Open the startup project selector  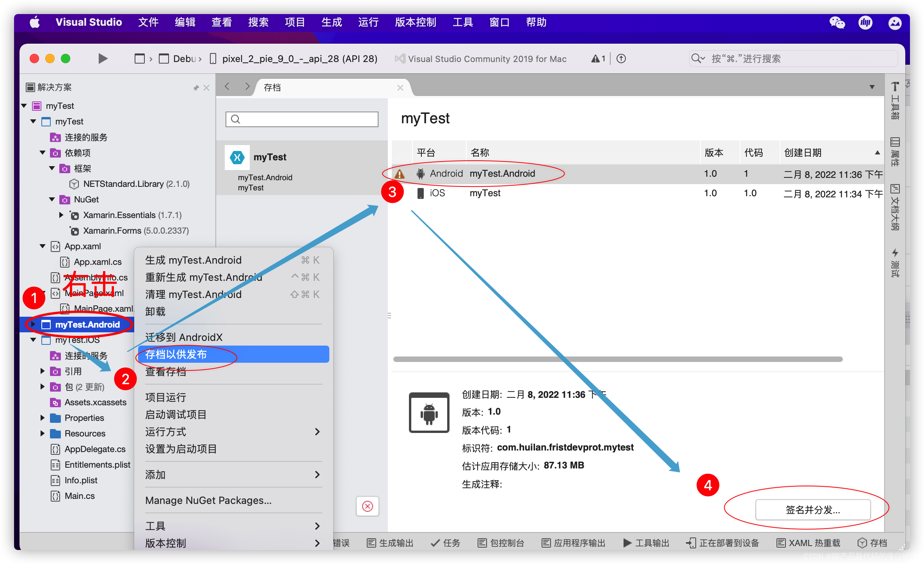pos(140,59)
